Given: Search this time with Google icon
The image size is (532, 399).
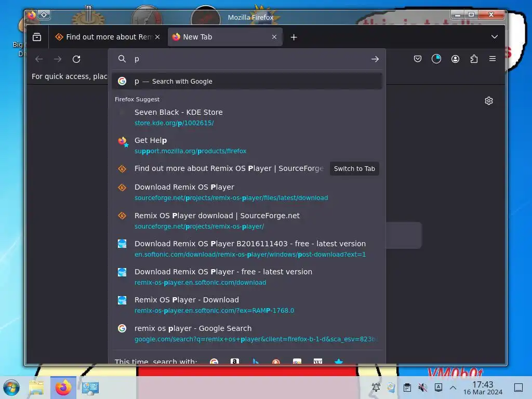Looking at the screenshot, I should tap(214, 361).
